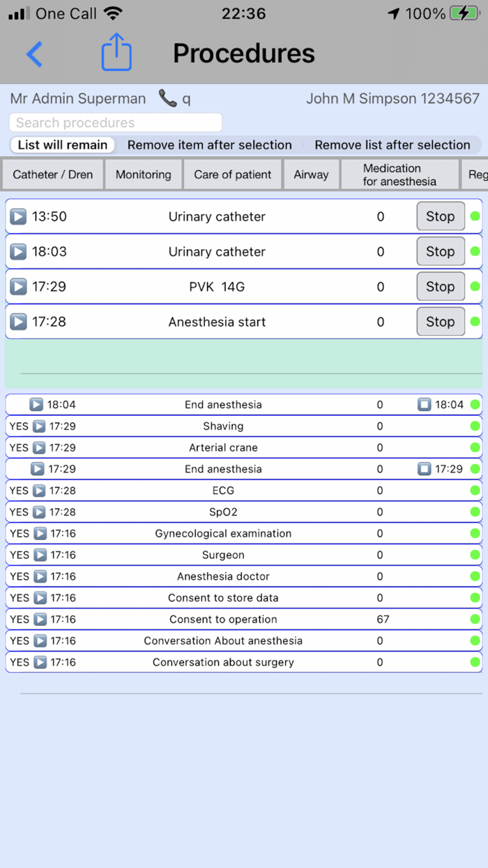The image size is (488, 868).
Task: Enable Remove item after selection mode
Action: (209, 145)
